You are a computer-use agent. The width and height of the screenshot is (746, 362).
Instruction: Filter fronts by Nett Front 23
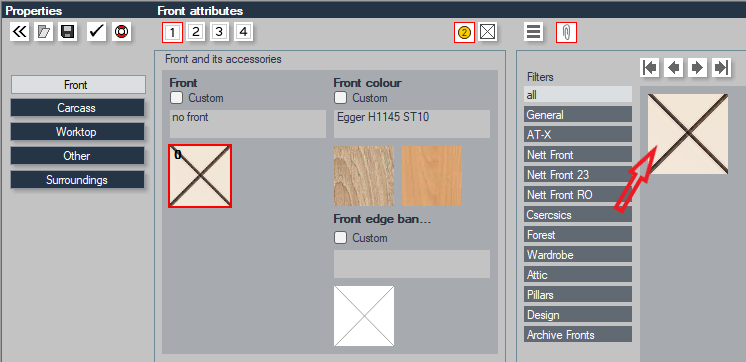tap(578, 175)
